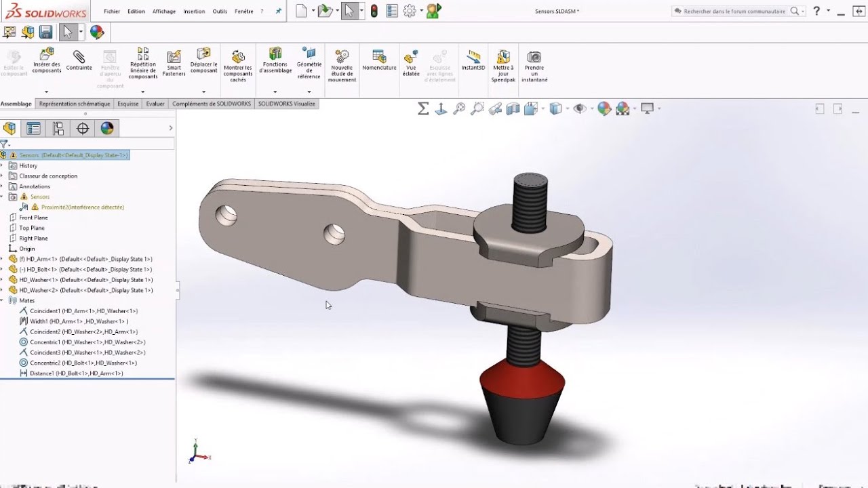Open Apply Scene dropdown icon

point(623,108)
